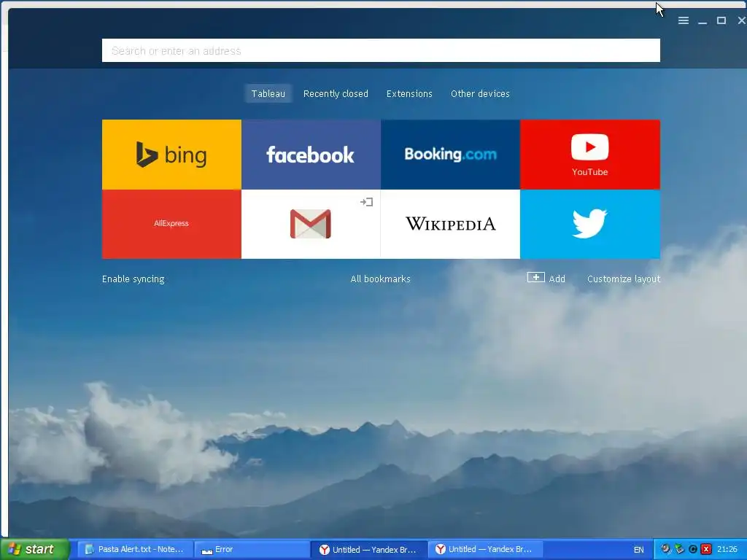Screen dimensions: 747x560
Task: Open the Twitter bird tile
Action: click(x=589, y=225)
